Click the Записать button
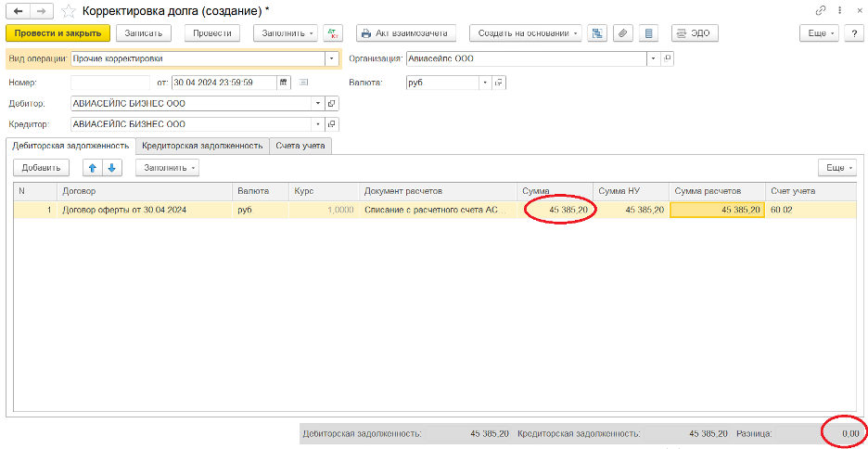This screenshot has height=449, width=868. 144,33
